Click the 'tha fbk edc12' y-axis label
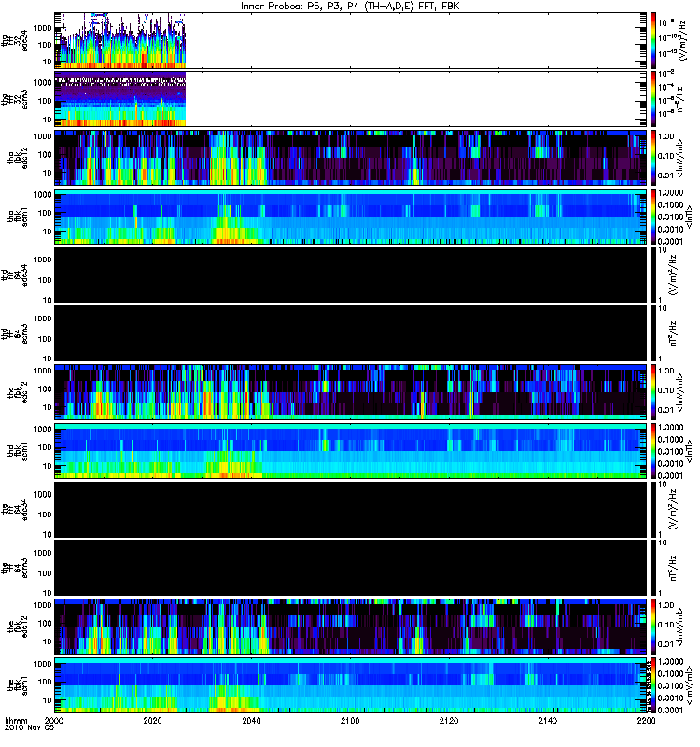The height and width of the screenshot is (747, 700). pos(18,158)
